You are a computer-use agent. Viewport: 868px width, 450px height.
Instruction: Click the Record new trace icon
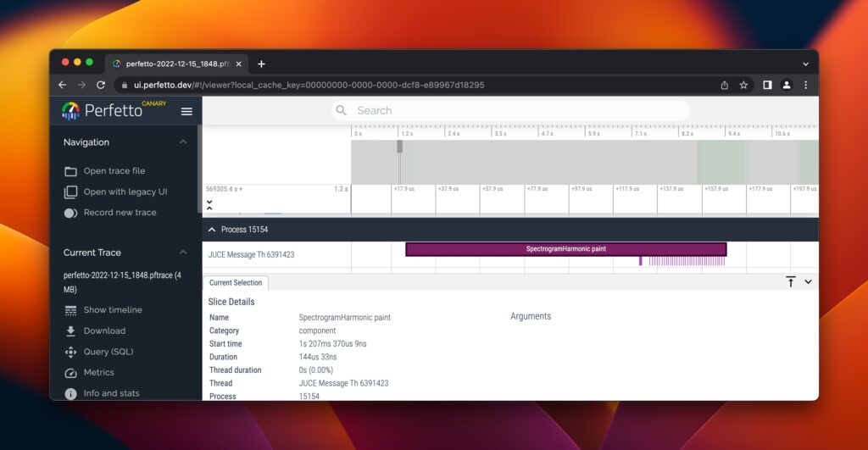tap(71, 213)
